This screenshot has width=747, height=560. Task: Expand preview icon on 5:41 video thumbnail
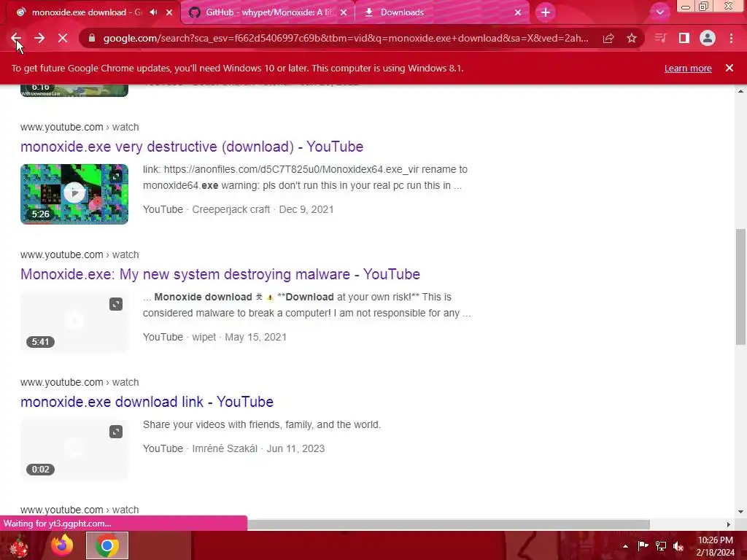click(116, 304)
